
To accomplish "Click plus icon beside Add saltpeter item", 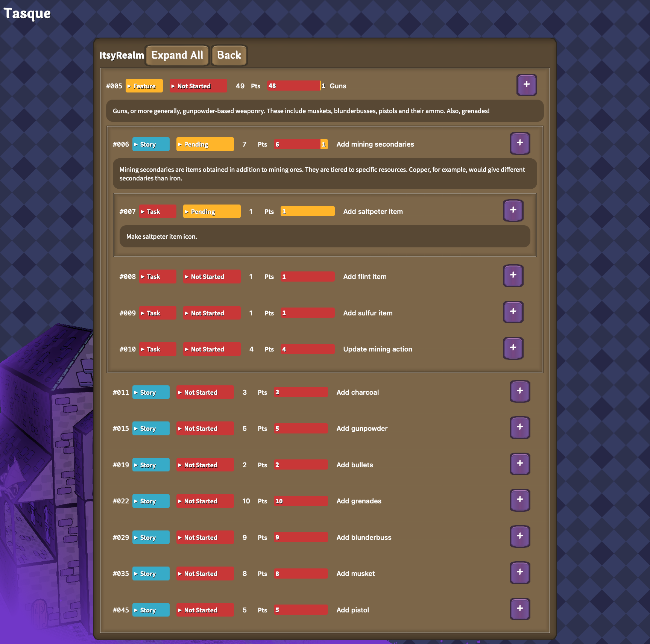I will (x=513, y=210).
